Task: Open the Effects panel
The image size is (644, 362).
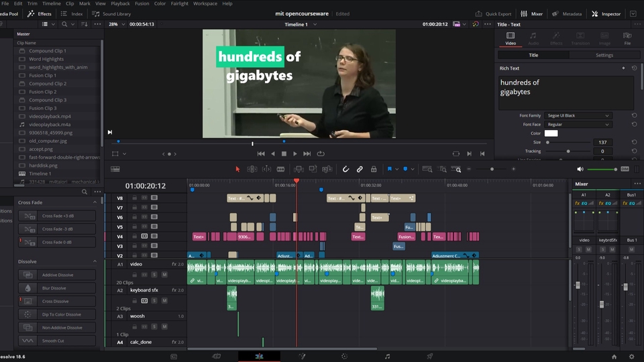Action: 40,13
